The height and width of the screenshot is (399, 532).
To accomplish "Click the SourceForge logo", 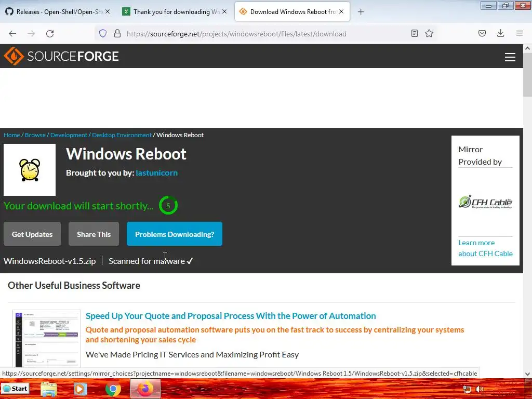I will (x=61, y=56).
